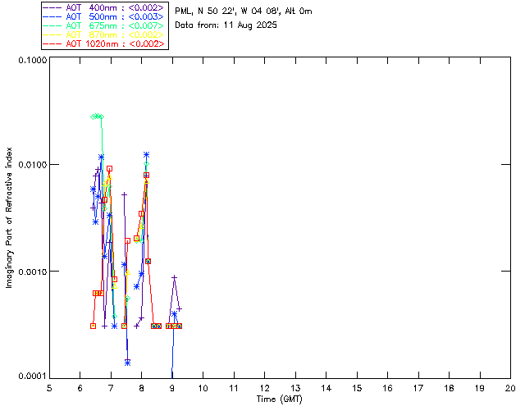
Task: Click the 'Time (GMT)' x-axis title
Action: point(280,398)
